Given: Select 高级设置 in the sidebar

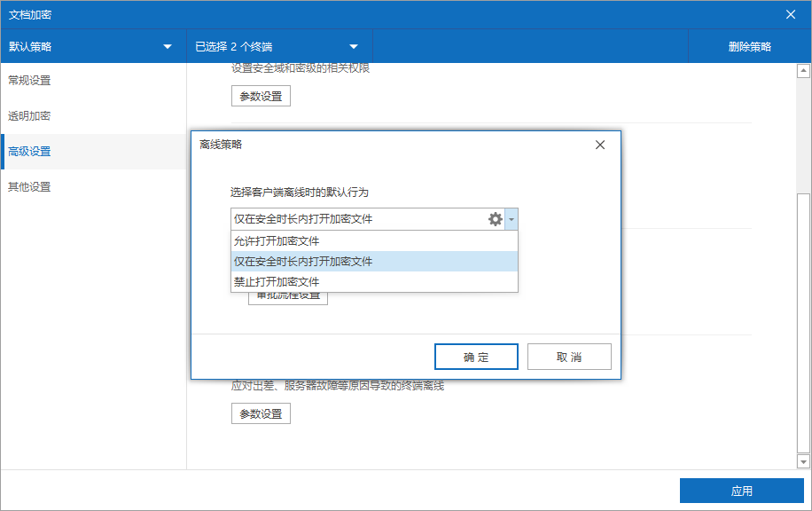Looking at the screenshot, I should (93, 152).
